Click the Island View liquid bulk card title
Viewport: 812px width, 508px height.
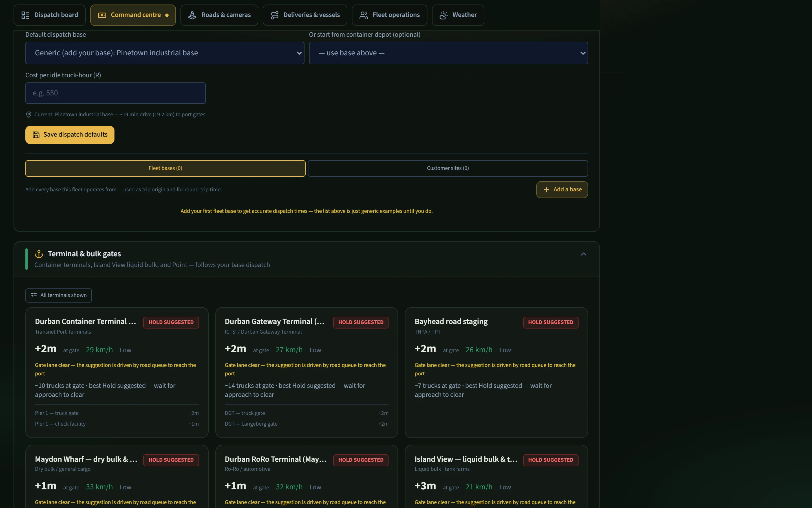[466, 459]
